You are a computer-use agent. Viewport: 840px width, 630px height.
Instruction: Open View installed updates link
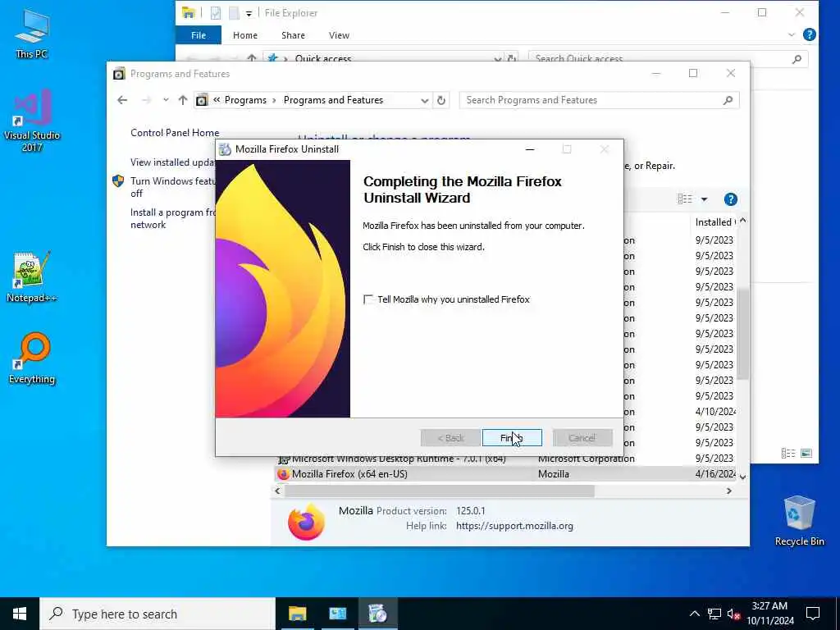click(172, 162)
